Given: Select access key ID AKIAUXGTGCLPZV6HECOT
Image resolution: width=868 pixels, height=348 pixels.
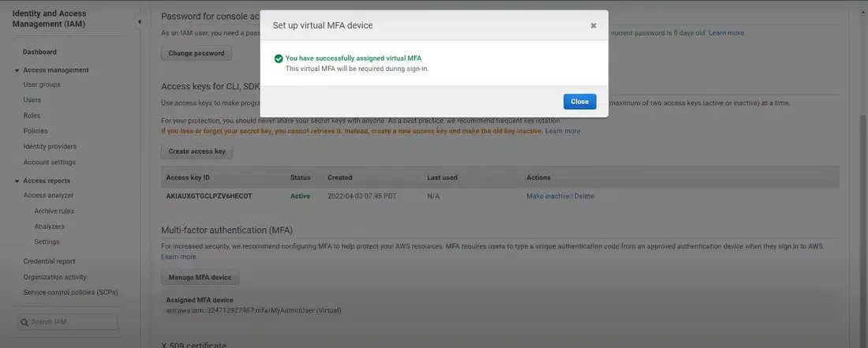Looking at the screenshot, I should pyautogui.click(x=209, y=196).
